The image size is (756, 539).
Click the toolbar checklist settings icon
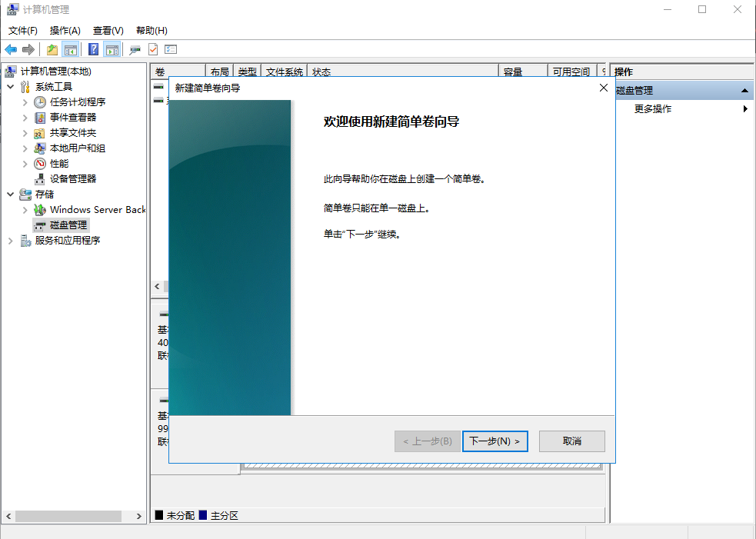[171, 49]
